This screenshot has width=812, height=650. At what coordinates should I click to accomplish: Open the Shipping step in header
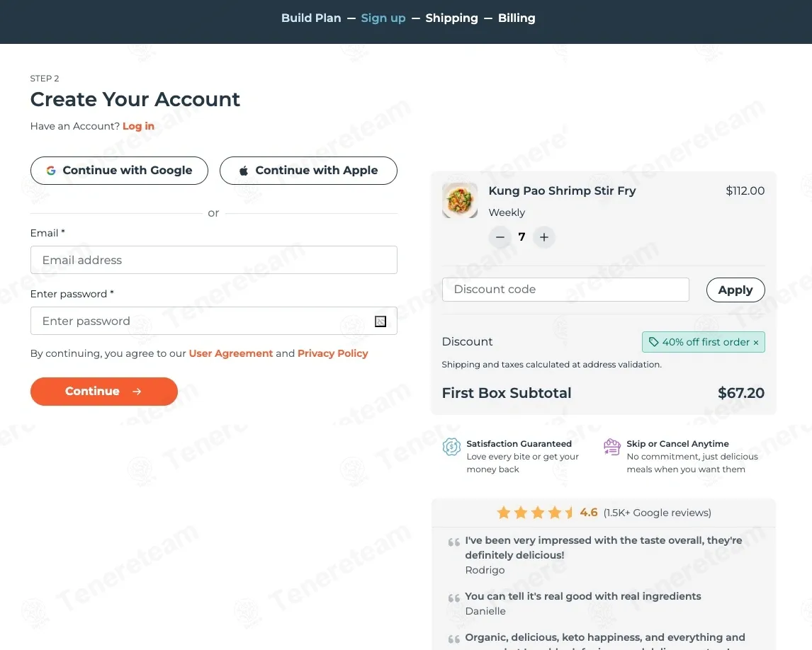coord(451,18)
